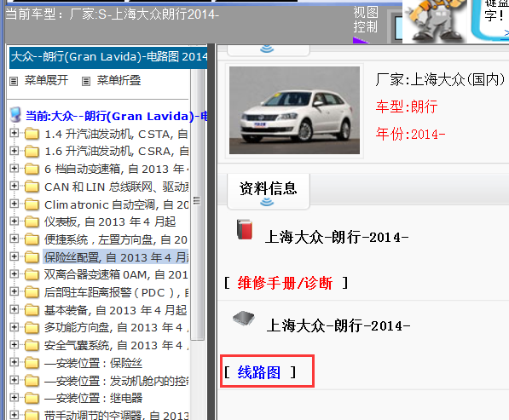
Task: Click the folder icon for 基本装备
Action: coord(32,310)
